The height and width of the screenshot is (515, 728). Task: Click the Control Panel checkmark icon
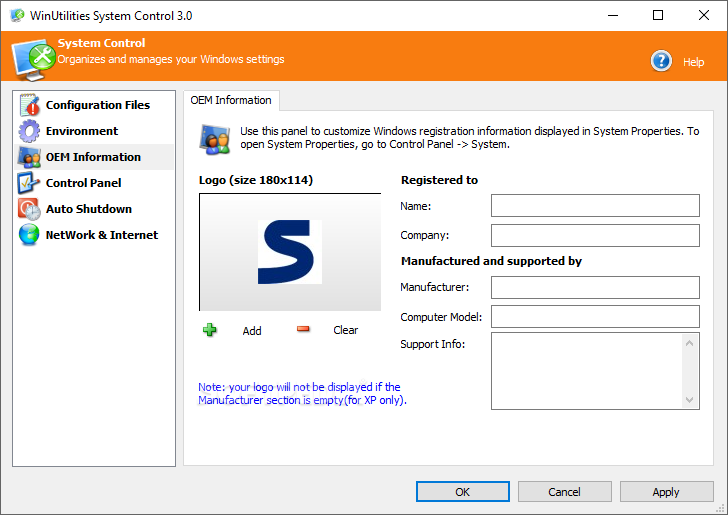click(29, 183)
